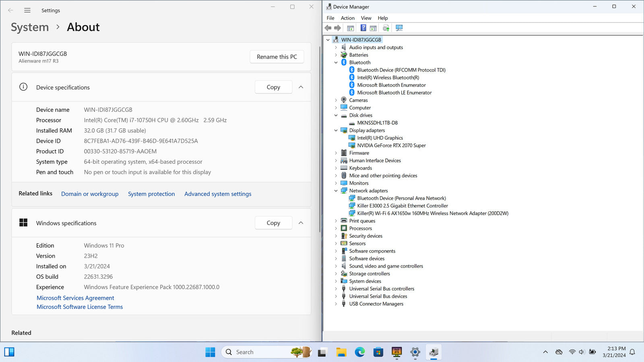The height and width of the screenshot is (362, 644).
Task: Select Microsoft Bluetooth Enumerator device
Action: tap(391, 85)
